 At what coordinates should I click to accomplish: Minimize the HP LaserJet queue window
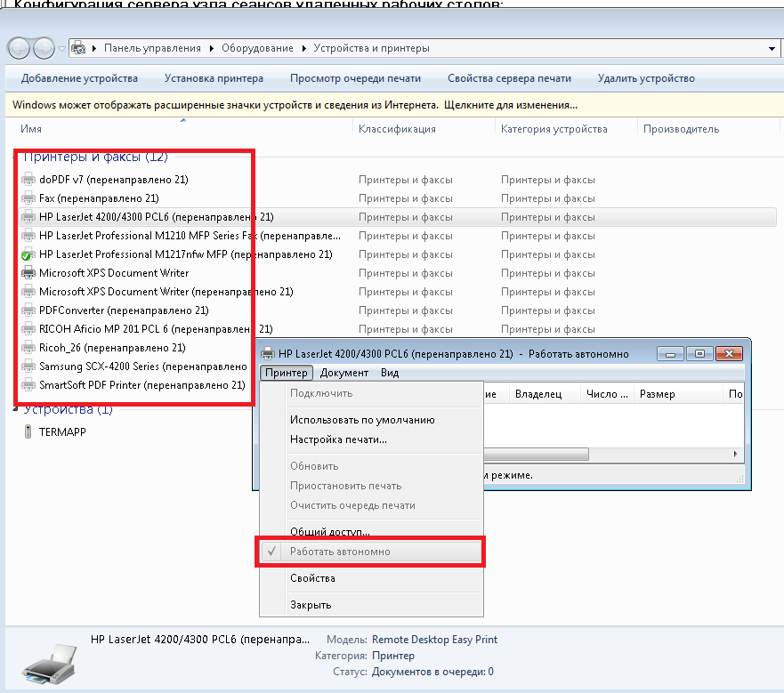(670, 354)
